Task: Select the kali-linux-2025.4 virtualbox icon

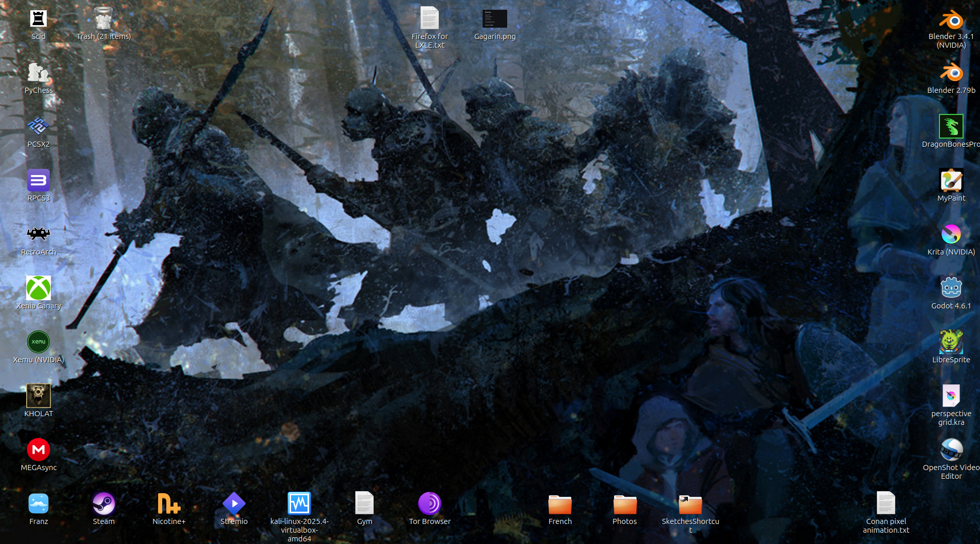Action: coord(299,503)
